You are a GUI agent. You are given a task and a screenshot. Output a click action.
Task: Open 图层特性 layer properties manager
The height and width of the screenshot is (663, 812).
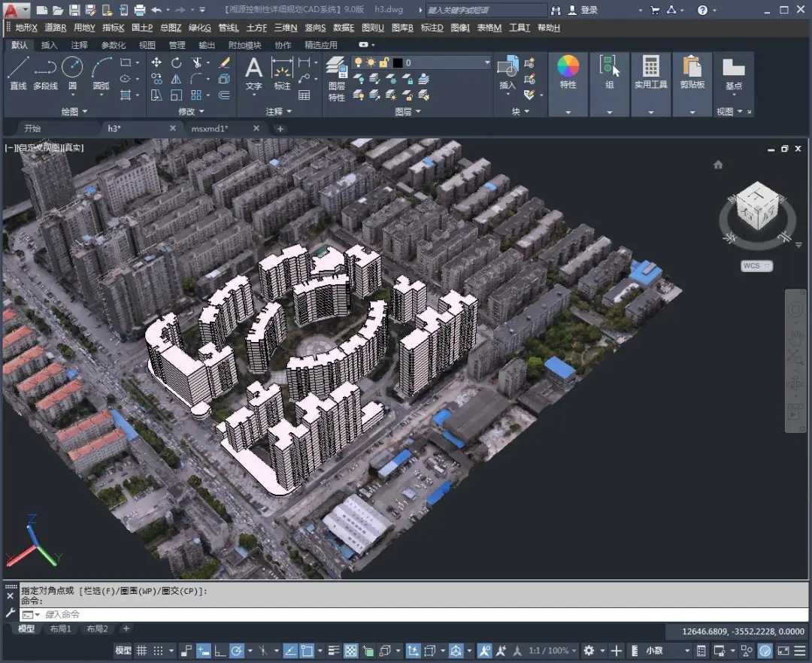[337, 79]
